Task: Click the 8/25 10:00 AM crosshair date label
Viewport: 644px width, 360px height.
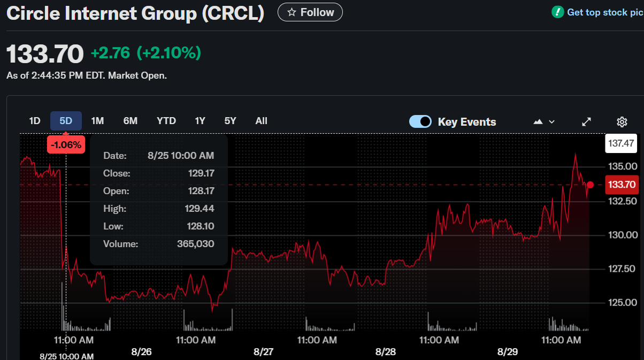Action: tap(66, 356)
